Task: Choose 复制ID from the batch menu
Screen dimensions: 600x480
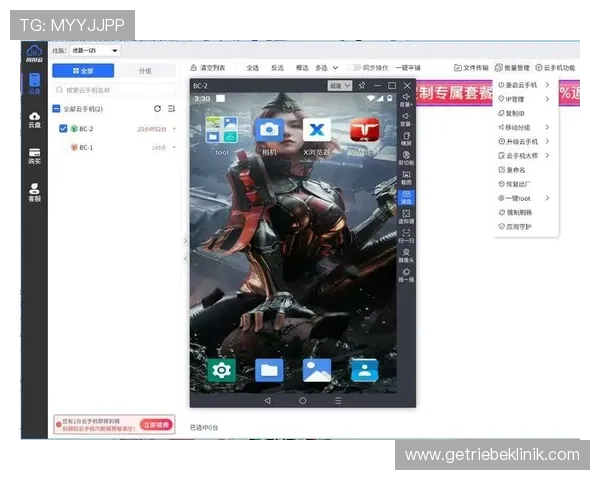Action: click(511, 113)
